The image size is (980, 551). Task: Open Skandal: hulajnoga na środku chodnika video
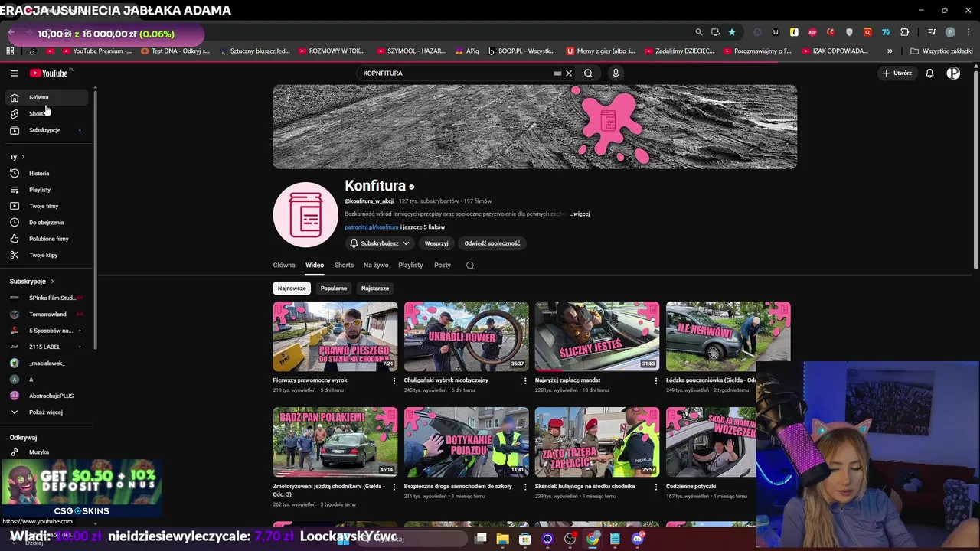(597, 442)
